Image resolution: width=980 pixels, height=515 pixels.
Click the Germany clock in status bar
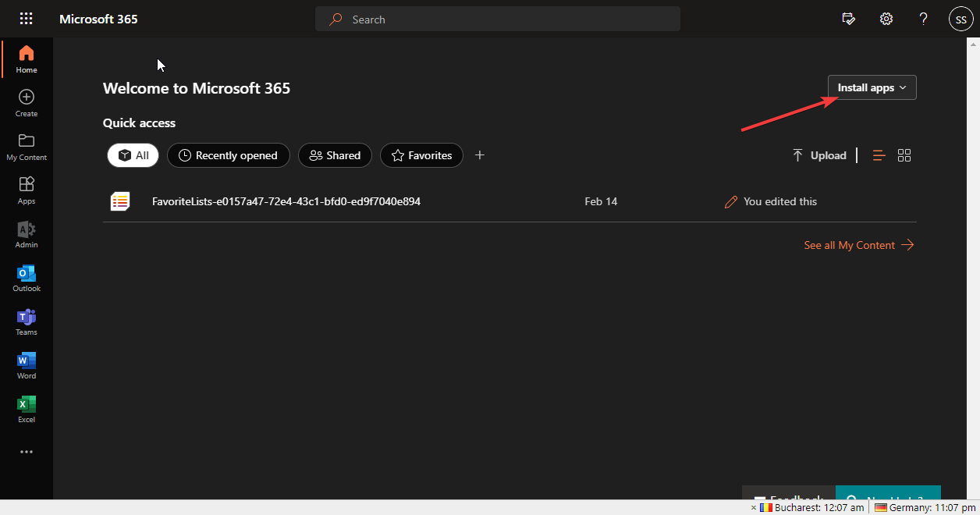click(925, 507)
